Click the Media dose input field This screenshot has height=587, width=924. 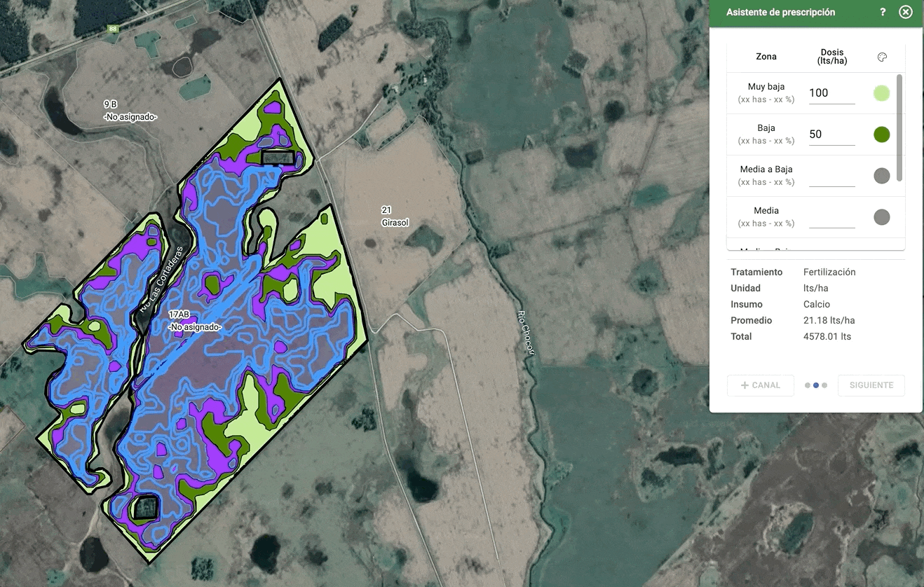point(831,217)
